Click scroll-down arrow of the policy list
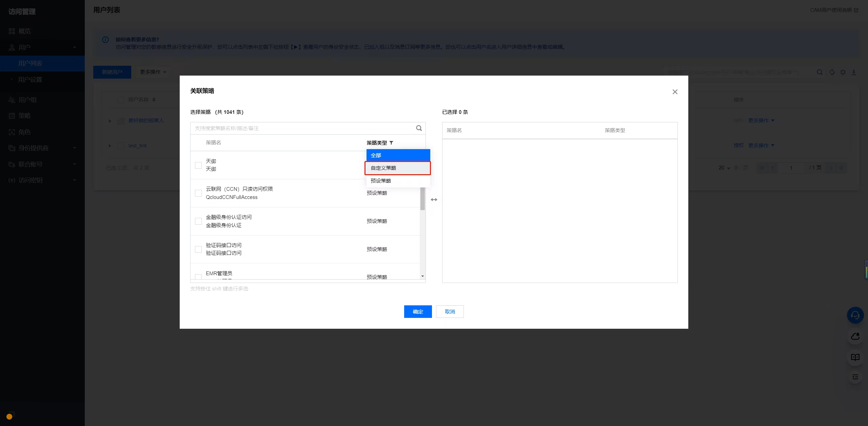The width and height of the screenshot is (868, 426). pos(422,276)
